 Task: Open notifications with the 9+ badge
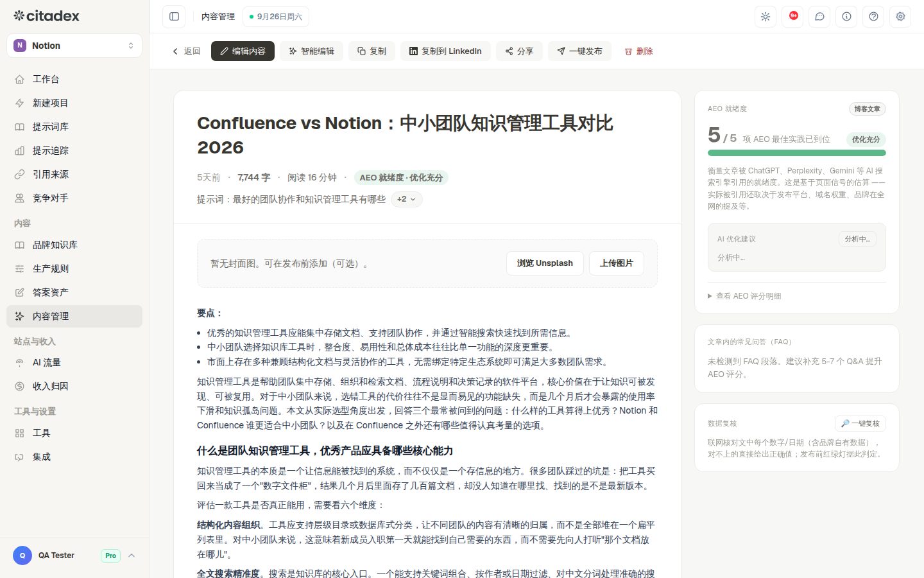[792, 17]
